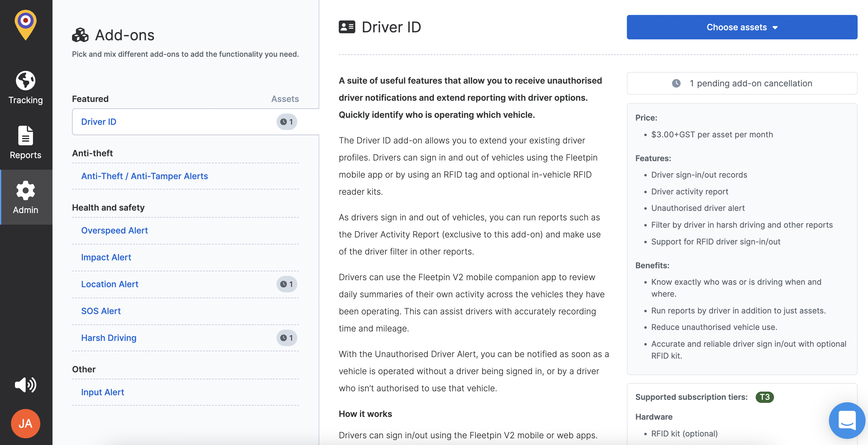Click the Add-ons page title
The image size is (868, 445).
click(x=125, y=35)
